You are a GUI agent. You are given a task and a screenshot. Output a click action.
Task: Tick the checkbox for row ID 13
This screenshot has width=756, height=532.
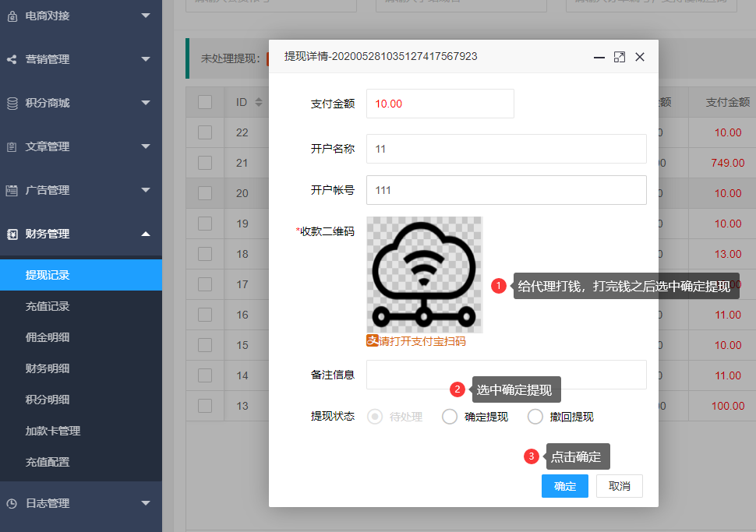[205, 406]
